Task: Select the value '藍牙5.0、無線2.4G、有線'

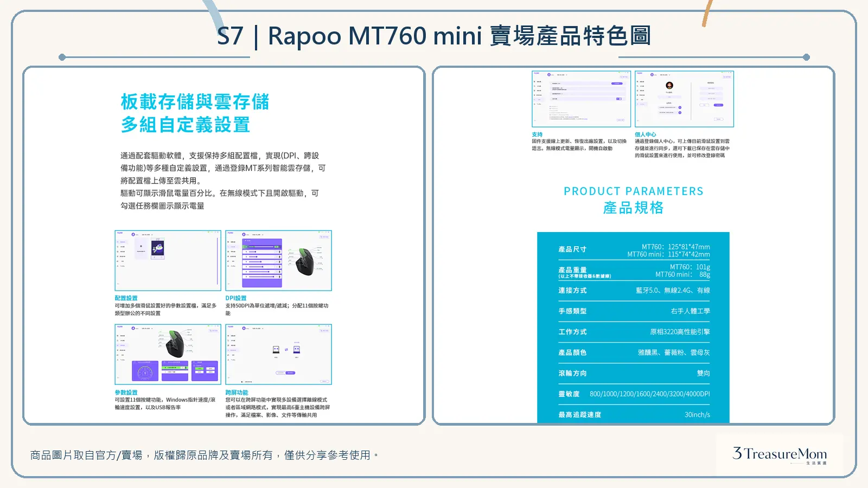Action: [x=673, y=291]
